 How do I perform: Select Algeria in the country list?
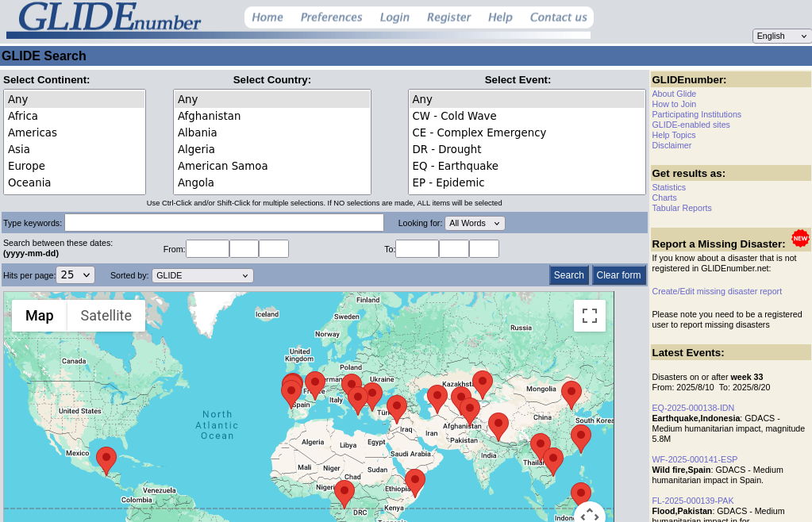coord(272,149)
